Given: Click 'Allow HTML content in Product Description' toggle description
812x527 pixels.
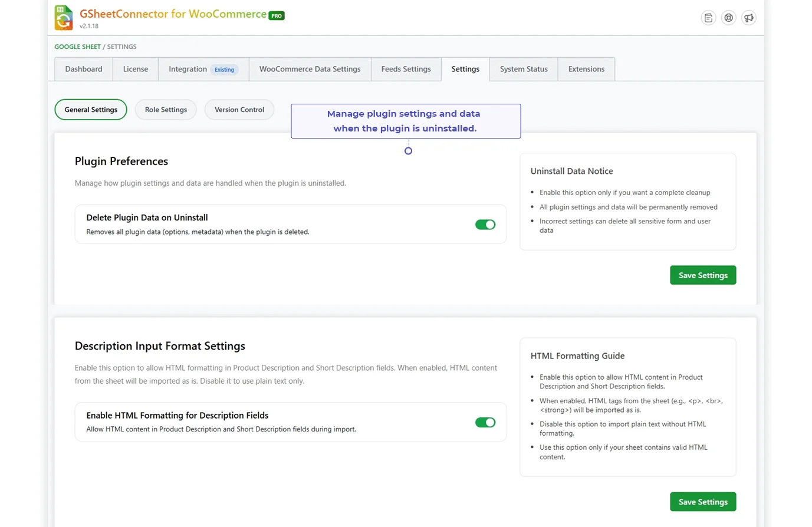Looking at the screenshot, I should [221, 429].
